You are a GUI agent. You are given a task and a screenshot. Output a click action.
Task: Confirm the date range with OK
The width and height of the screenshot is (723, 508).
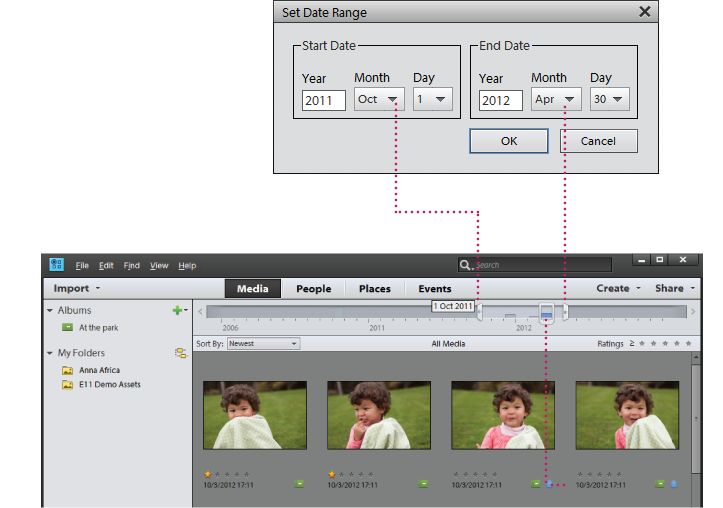tap(509, 141)
